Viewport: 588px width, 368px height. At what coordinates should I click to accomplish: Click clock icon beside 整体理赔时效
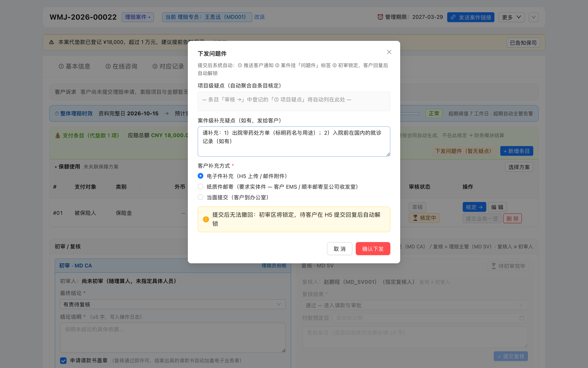pos(57,113)
